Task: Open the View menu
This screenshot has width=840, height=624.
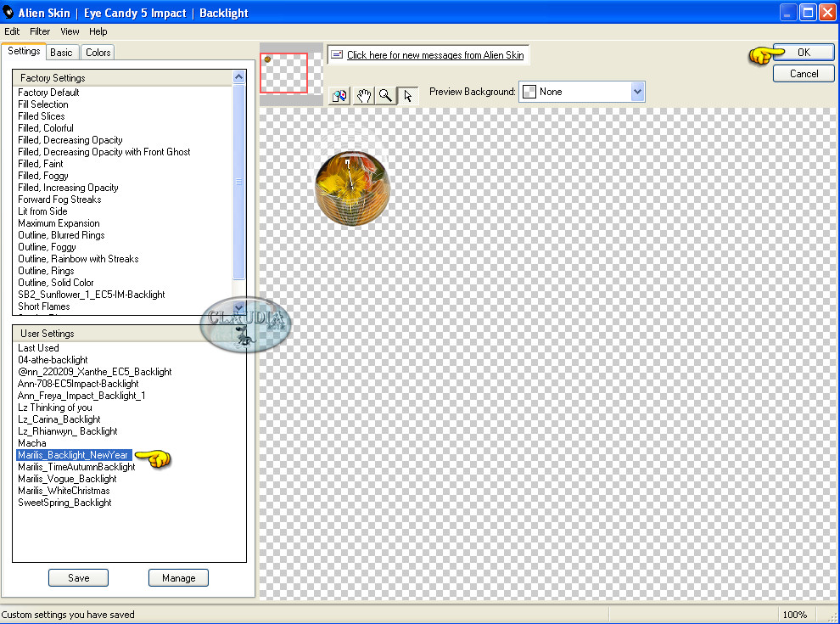Action: click(70, 31)
